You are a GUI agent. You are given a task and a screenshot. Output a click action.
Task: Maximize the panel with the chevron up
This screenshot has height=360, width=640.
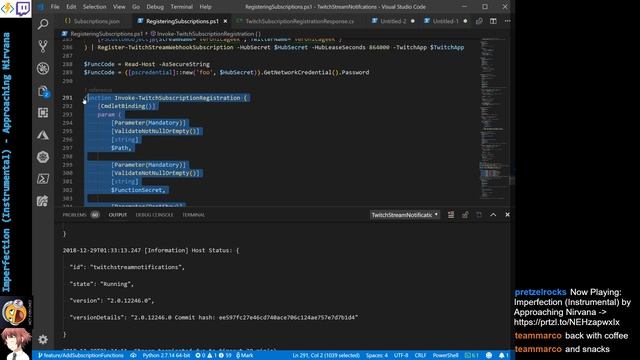coord(493,215)
